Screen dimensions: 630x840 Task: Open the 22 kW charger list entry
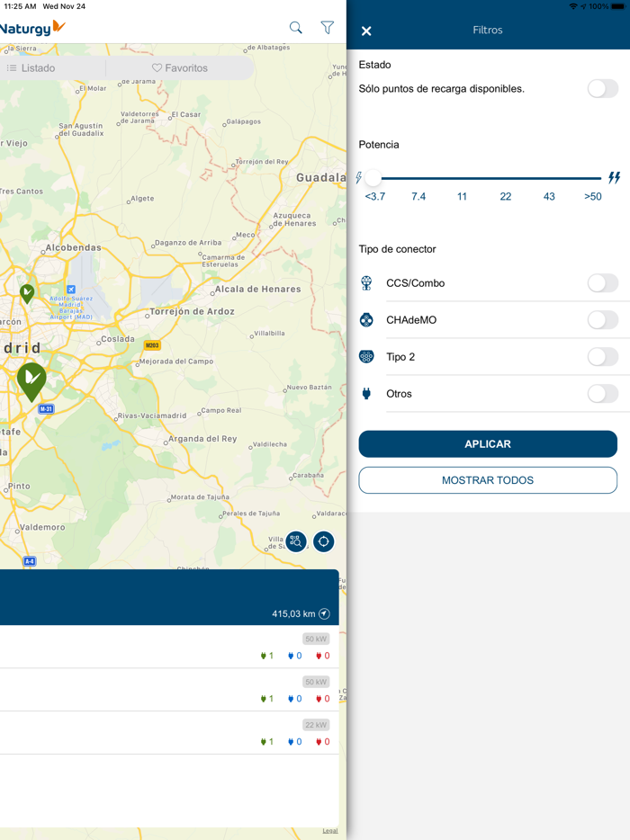[x=169, y=733]
